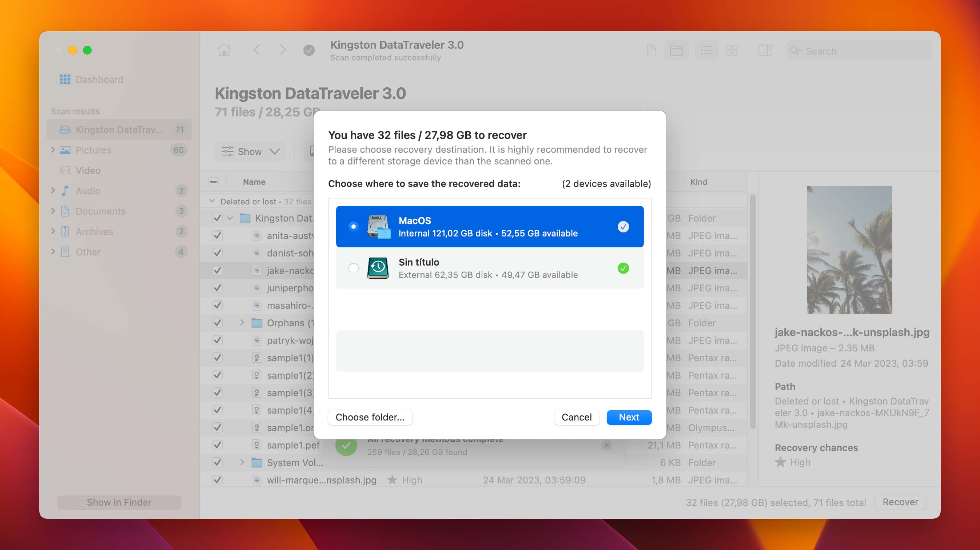Open Archives category in sidebar
Screen dimensions: 980x550
(x=94, y=231)
